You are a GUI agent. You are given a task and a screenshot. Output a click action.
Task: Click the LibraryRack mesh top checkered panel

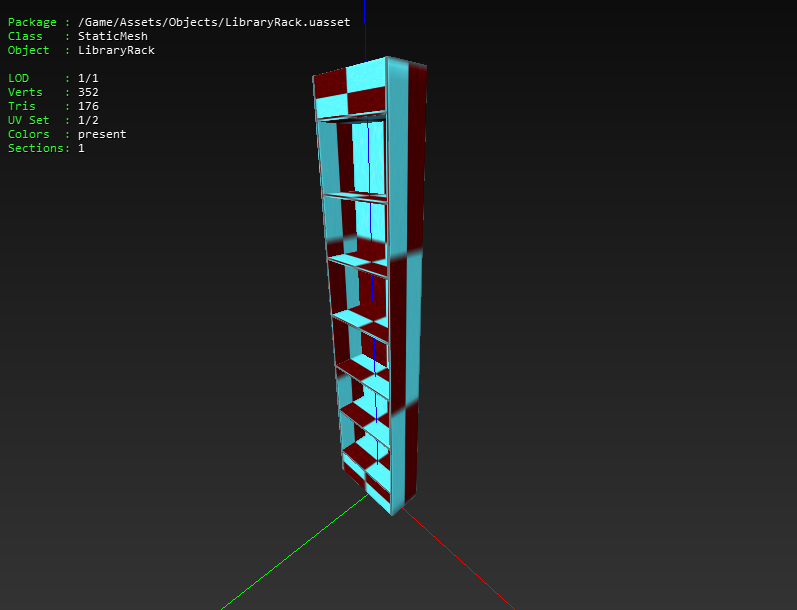click(350, 87)
